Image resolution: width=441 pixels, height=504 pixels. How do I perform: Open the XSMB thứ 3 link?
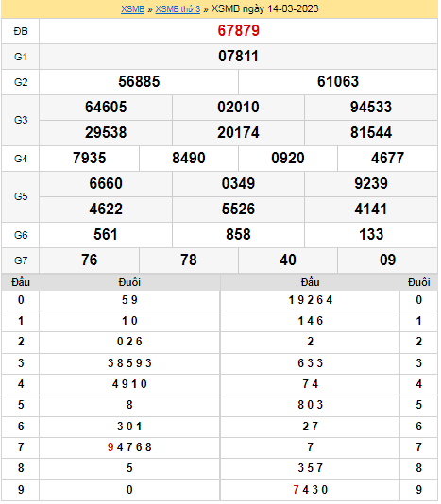pos(178,8)
